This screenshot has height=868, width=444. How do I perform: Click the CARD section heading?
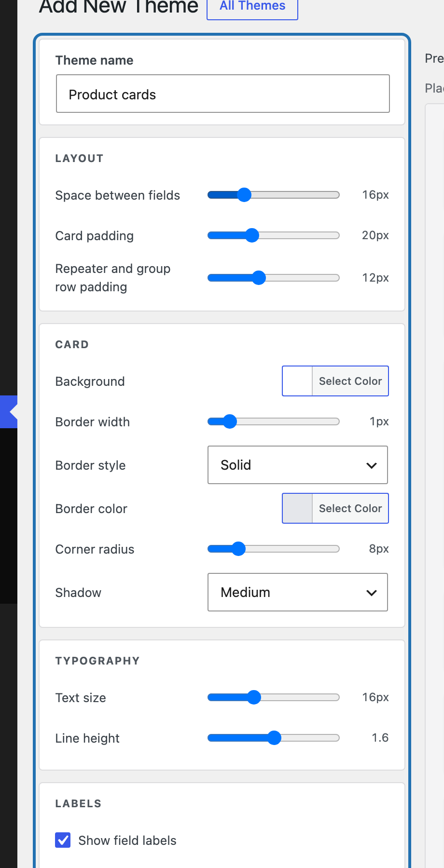72,344
